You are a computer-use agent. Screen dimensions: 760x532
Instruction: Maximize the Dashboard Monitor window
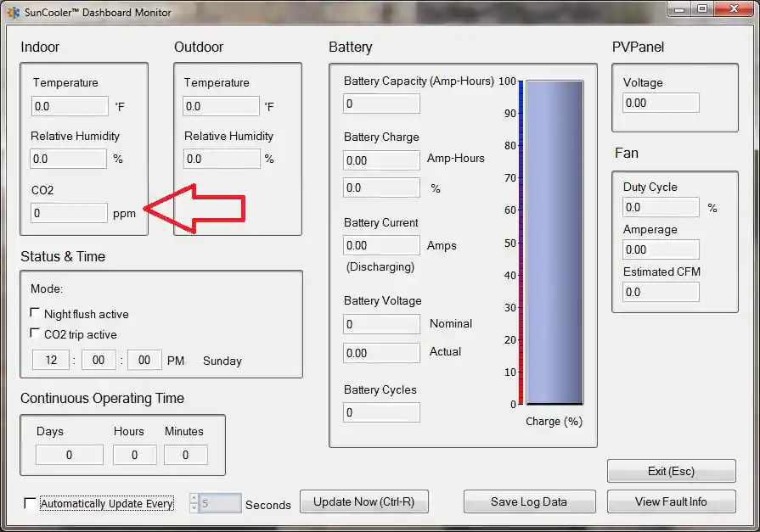pos(702,9)
